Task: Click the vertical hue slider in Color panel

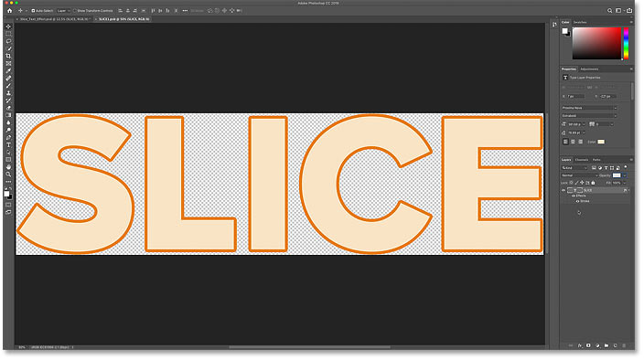Action: [x=626, y=44]
